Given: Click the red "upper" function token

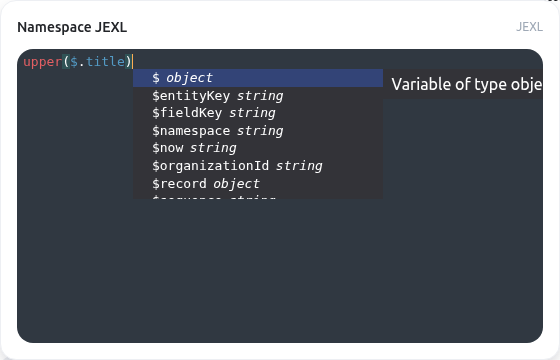Looking at the screenshot, I should (42, 62).
